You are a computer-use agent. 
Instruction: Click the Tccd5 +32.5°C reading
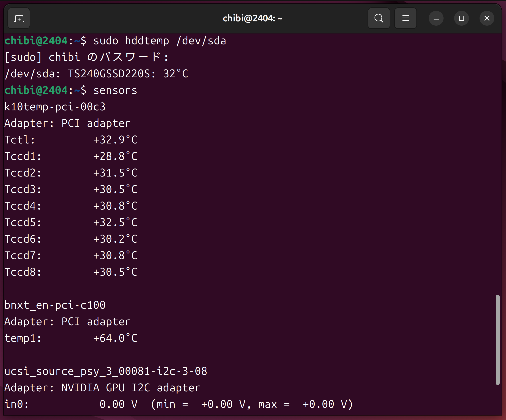(115, 223)
